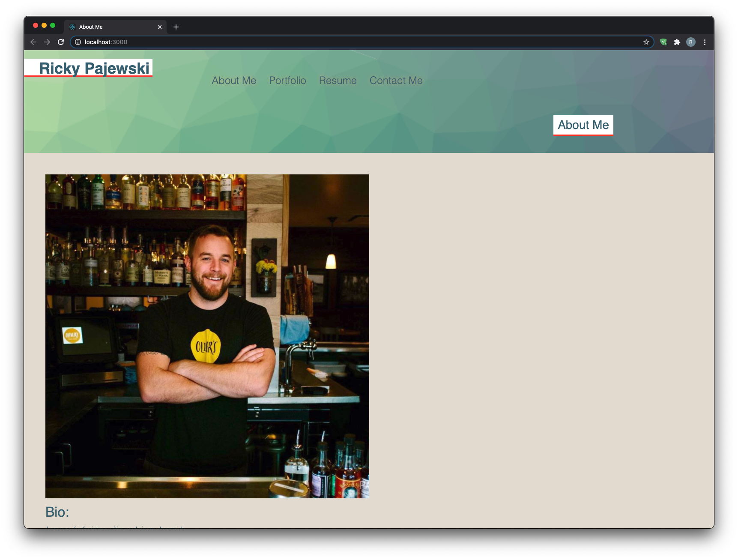Open the Contact Me navigation link
Screen dimensions: 738x560
coord(396,81)
